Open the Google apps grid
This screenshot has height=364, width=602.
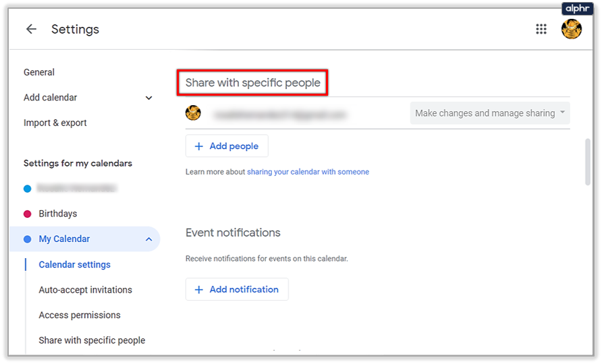541,29
